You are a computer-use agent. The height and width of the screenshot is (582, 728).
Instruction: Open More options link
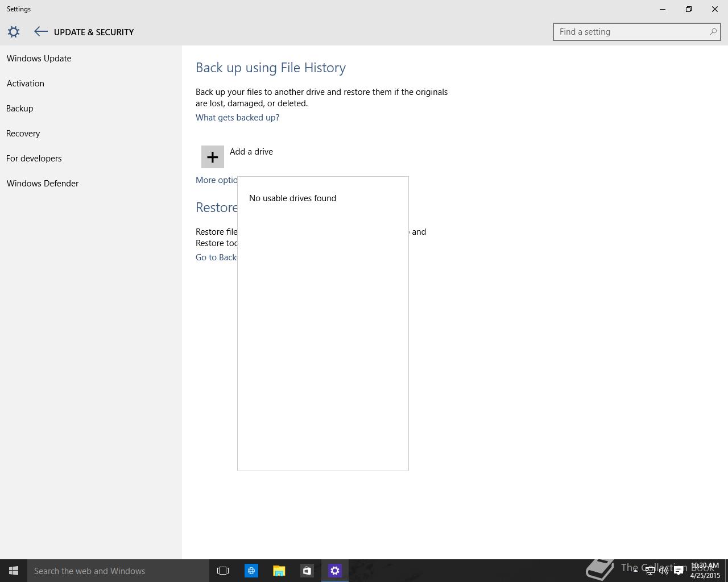pos(217,180)
